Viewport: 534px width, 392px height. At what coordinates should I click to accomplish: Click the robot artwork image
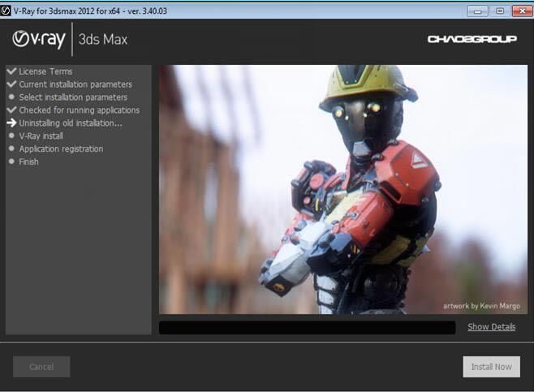(x=346, y=189)
